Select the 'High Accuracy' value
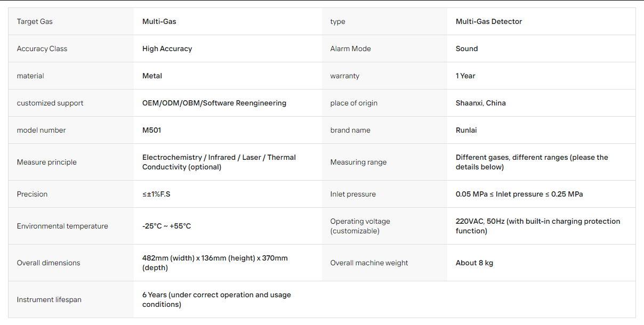This screenshot has height=325, width=644. pos(167,48)
